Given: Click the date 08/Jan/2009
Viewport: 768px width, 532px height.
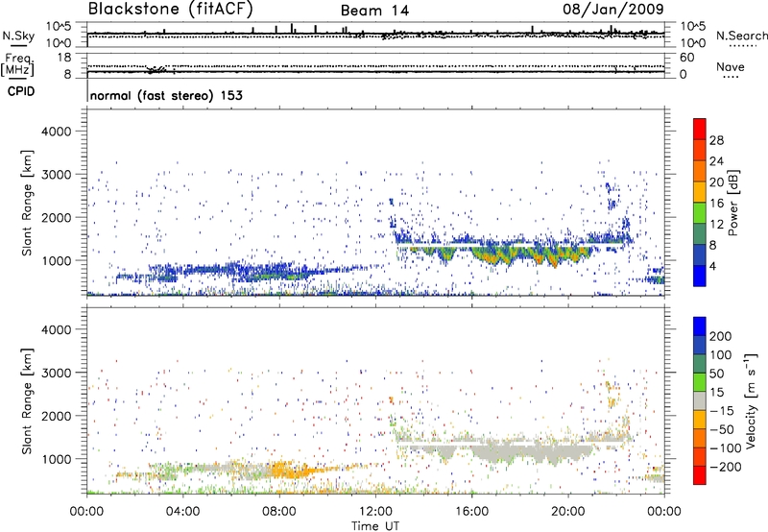Looking at the screenshot, I should [613, 9].
